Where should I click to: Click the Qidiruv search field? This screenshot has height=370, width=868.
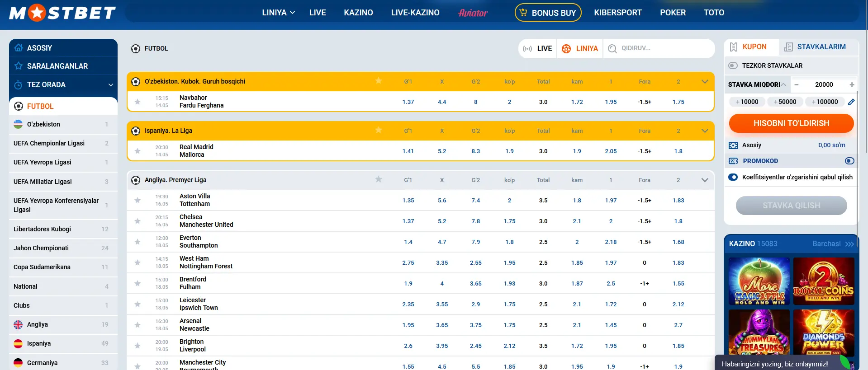pyautogui.click(x=659, y=48)
